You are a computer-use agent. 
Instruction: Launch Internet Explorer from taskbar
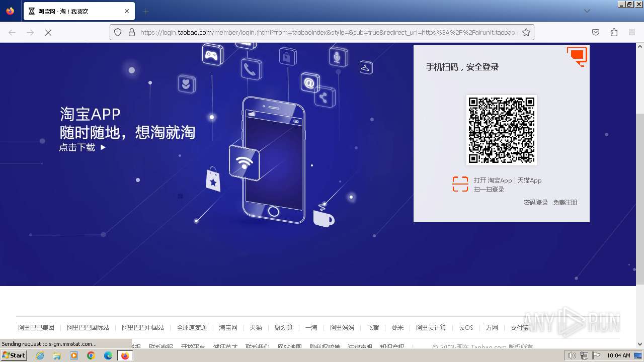tap(40, 355)
